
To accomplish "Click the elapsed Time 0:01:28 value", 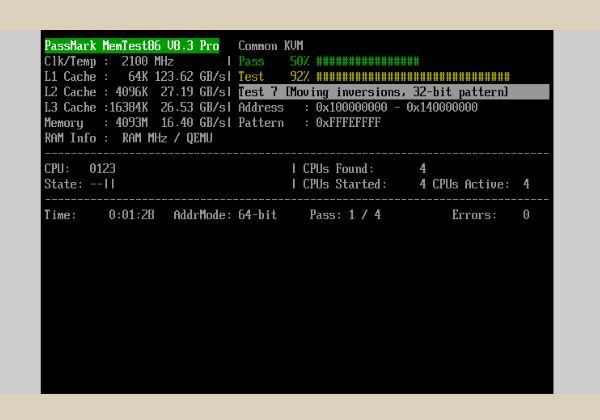I will (131, 215).
